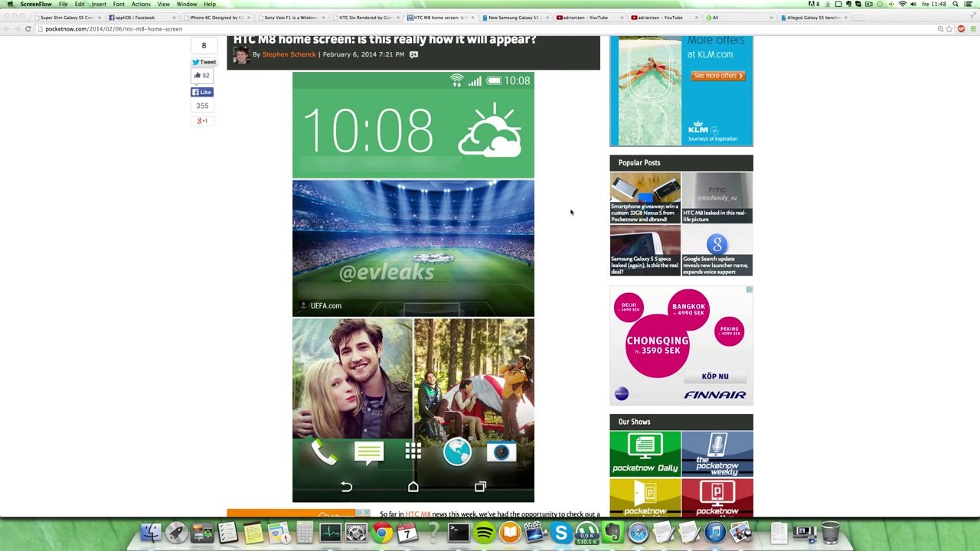Open the Window menu

point(187,4)
